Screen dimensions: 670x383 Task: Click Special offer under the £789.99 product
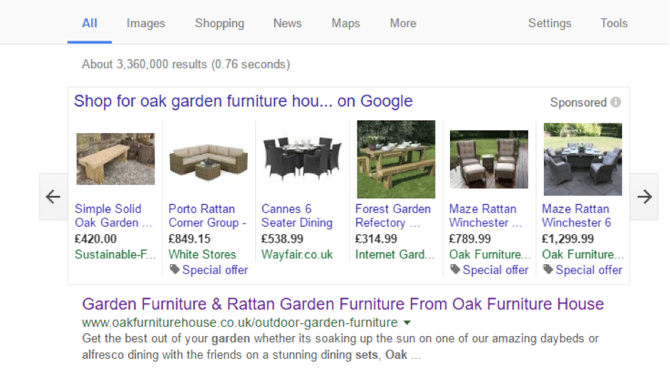coord(496,270)
